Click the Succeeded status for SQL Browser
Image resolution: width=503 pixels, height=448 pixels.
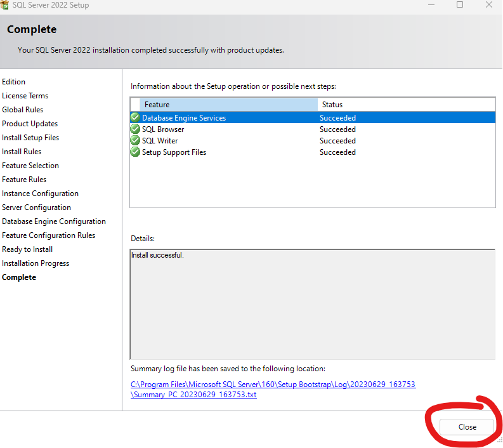coord(337,129)
